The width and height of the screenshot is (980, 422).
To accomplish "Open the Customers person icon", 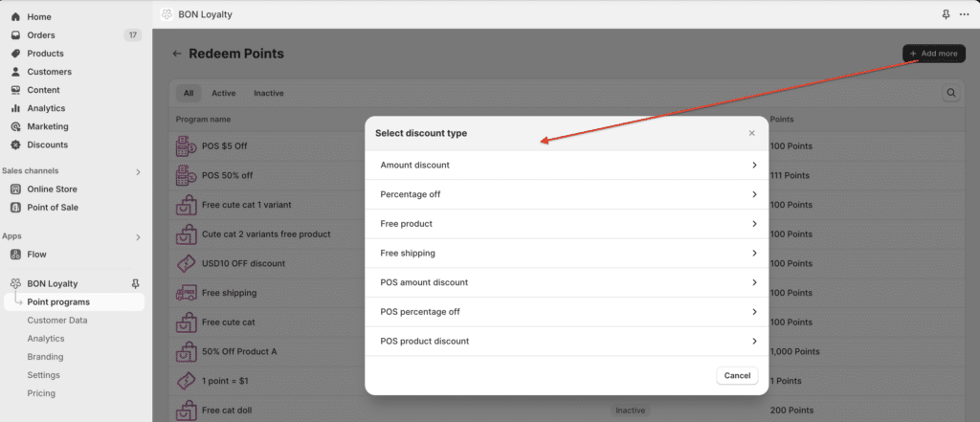I will 15,71.
